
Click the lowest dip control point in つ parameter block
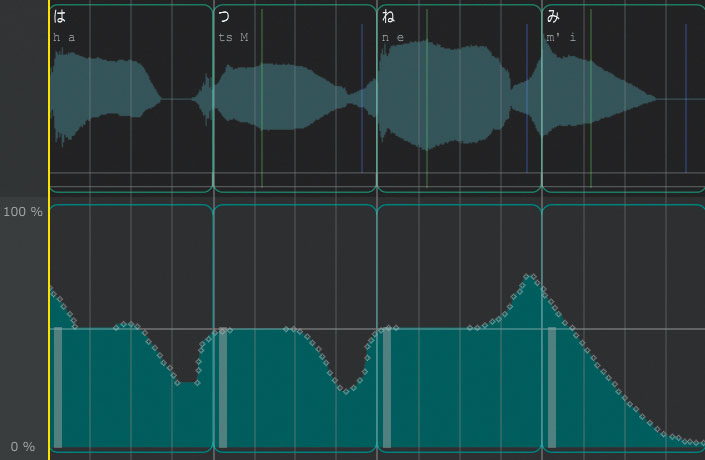click(346, 392)
